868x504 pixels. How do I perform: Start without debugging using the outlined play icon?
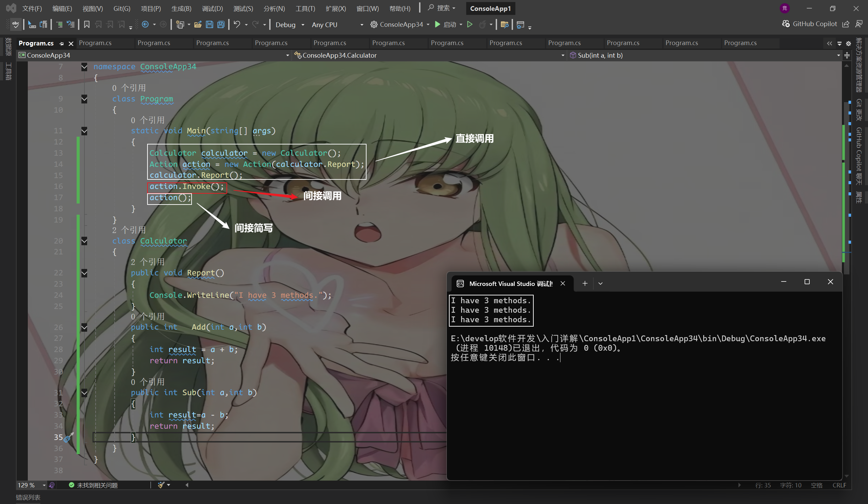[x=470, y=24]
